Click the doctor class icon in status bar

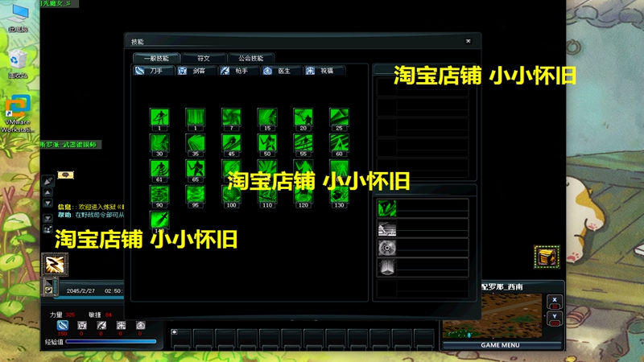pyautogui.click(x=140, y=326)
